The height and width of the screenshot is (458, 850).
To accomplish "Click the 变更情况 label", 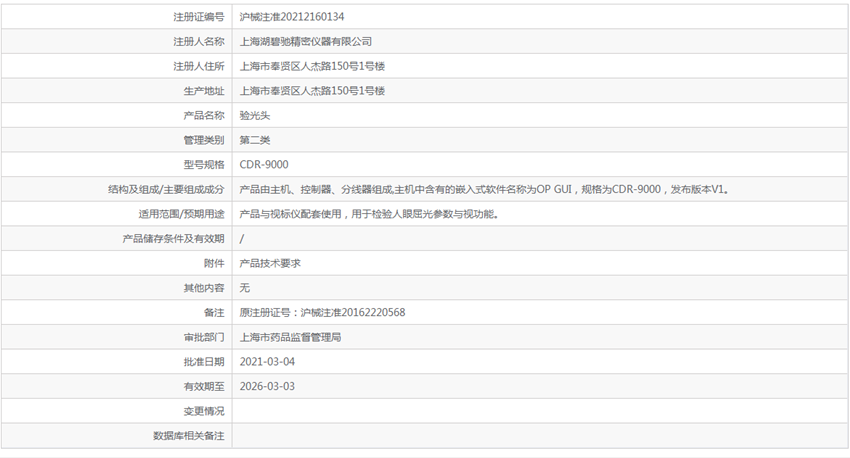I will pos(204,411).
